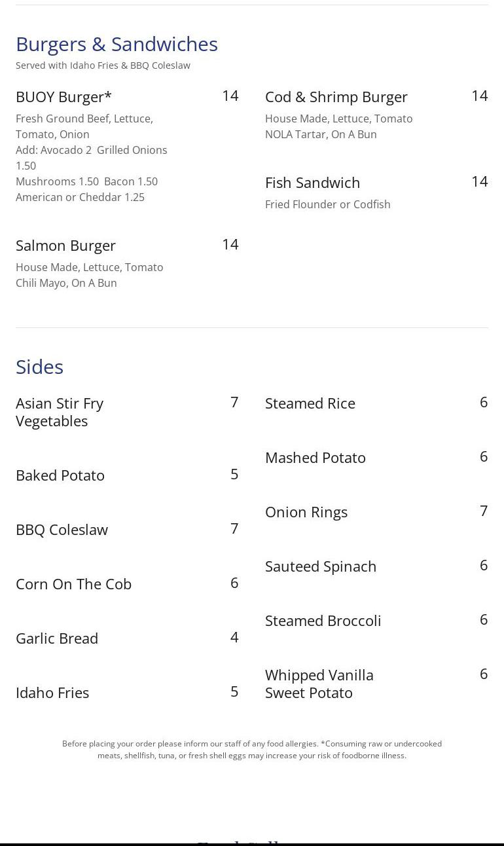This screenshot has width=504, height=846.
Task: Choose the Fish Sandwich entry
Action: [312, 183]
